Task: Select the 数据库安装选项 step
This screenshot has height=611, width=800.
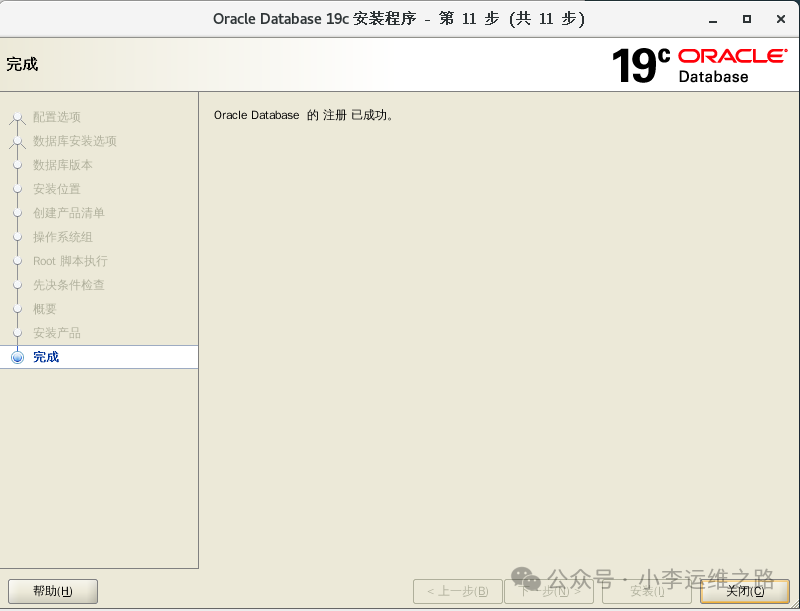Action: pyautogui.click(x=74, y=141)
